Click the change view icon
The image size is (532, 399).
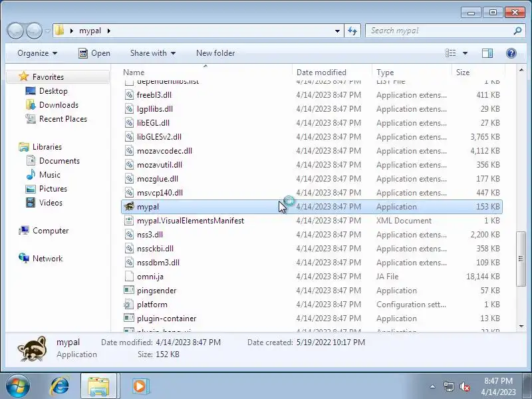pos(451,53)
